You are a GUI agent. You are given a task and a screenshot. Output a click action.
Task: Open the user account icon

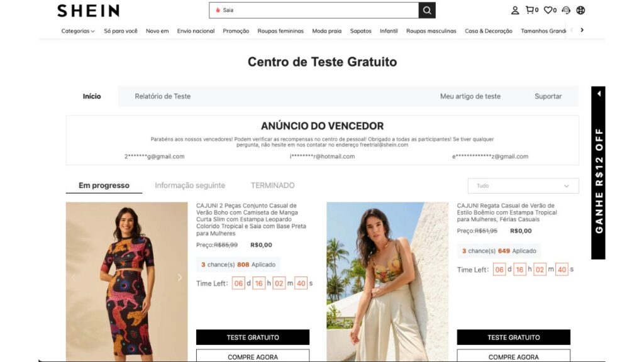pyautogui.click(x=514, y=10)
